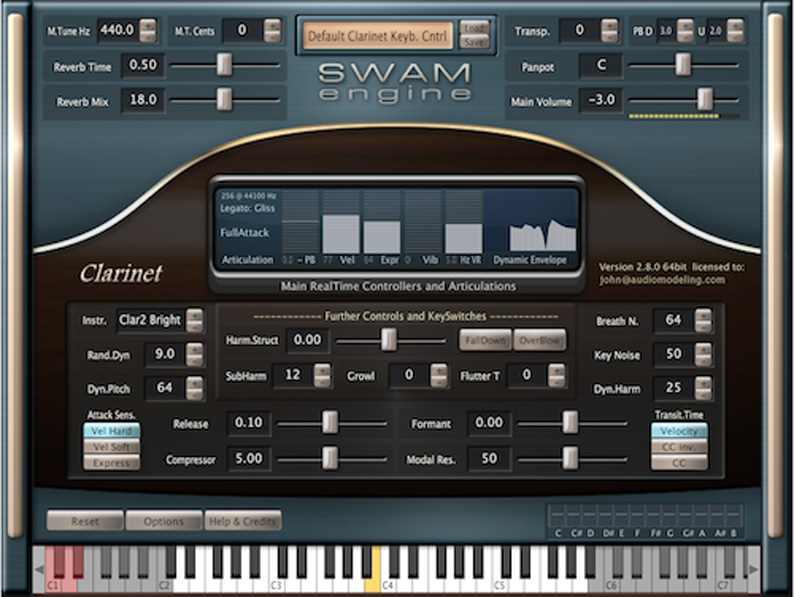Viewport: 794px width, 597px height.
Task: Decrease Breath N. with minus stepper
Action: [x=703, y=327]
